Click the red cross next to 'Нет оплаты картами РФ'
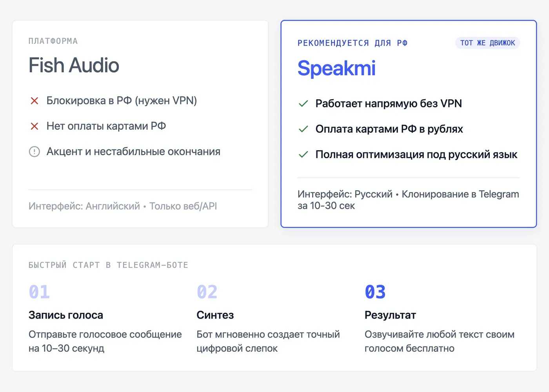The image size is (549, 392). tap(35, 126)
